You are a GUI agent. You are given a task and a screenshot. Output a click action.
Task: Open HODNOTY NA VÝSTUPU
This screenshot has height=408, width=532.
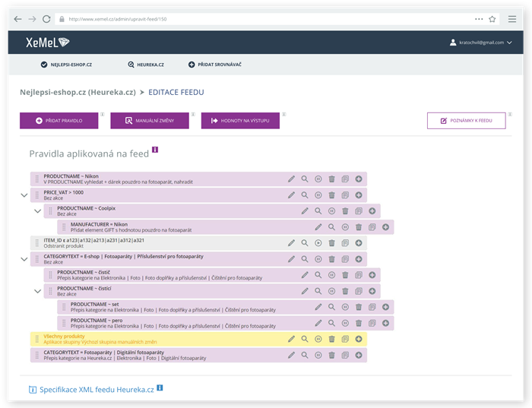(240, 121)
